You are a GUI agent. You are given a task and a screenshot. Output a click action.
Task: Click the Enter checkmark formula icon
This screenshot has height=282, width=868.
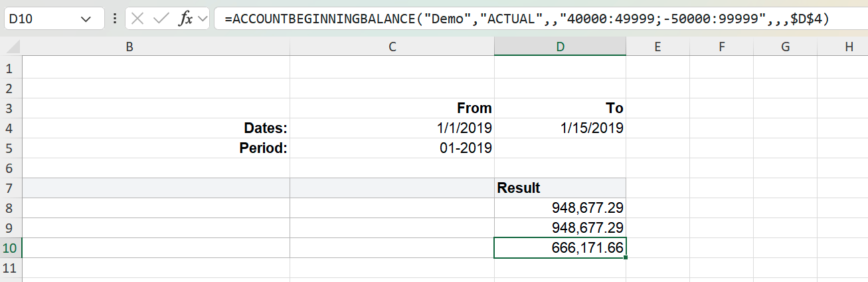pyautogui.click(x=161, y=19)
